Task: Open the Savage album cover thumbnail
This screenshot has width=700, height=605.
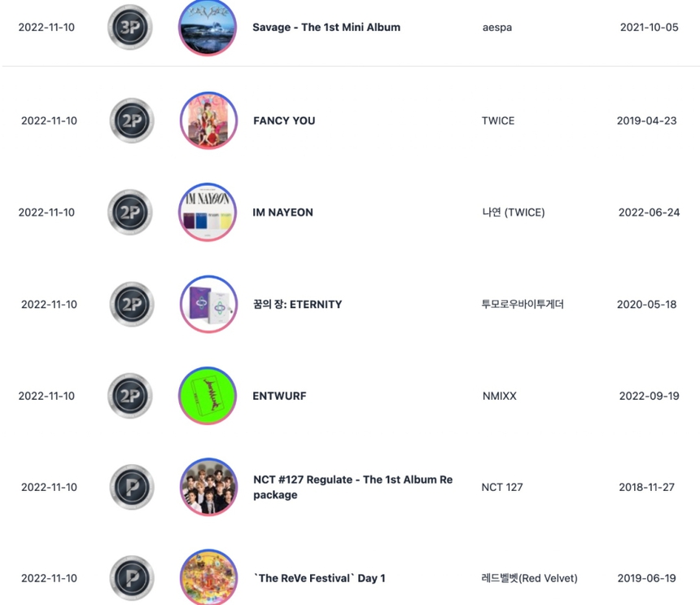Action: point(208,27)
